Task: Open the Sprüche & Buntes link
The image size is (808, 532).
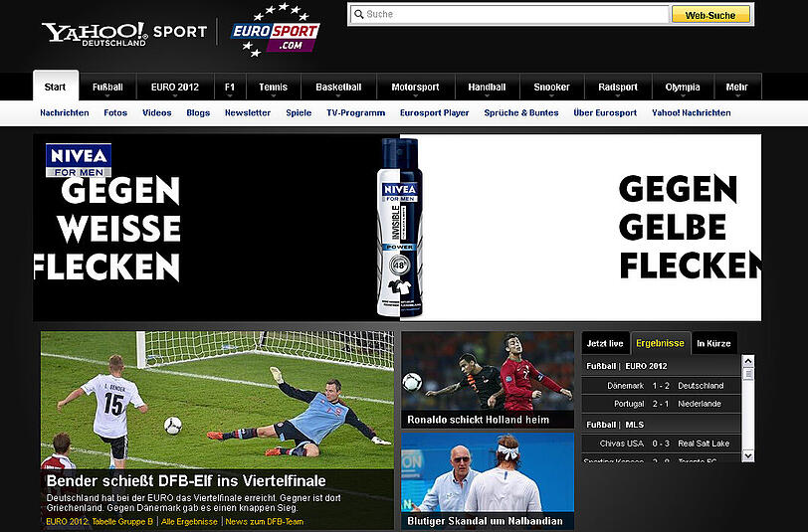Action: pyautogui.click(x=521, y=112)
